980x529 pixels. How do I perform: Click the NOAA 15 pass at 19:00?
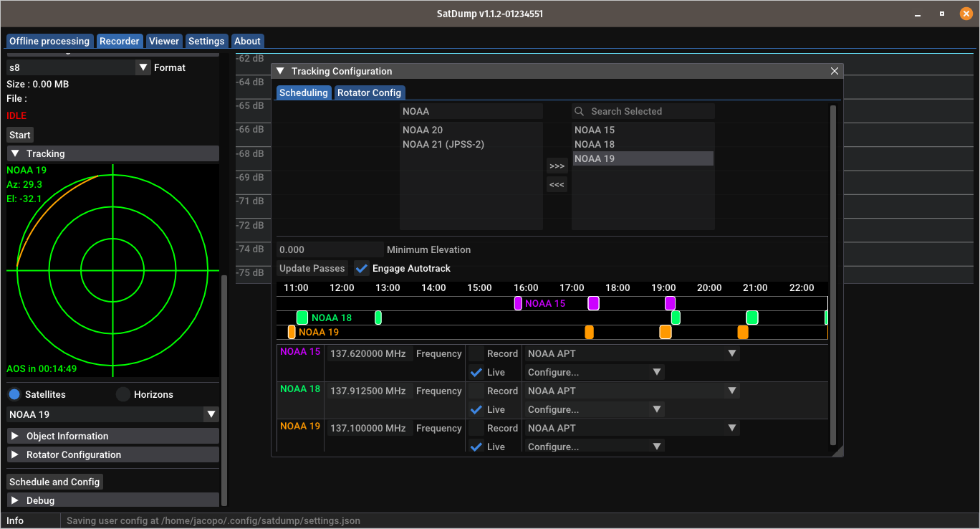[670, 303]
